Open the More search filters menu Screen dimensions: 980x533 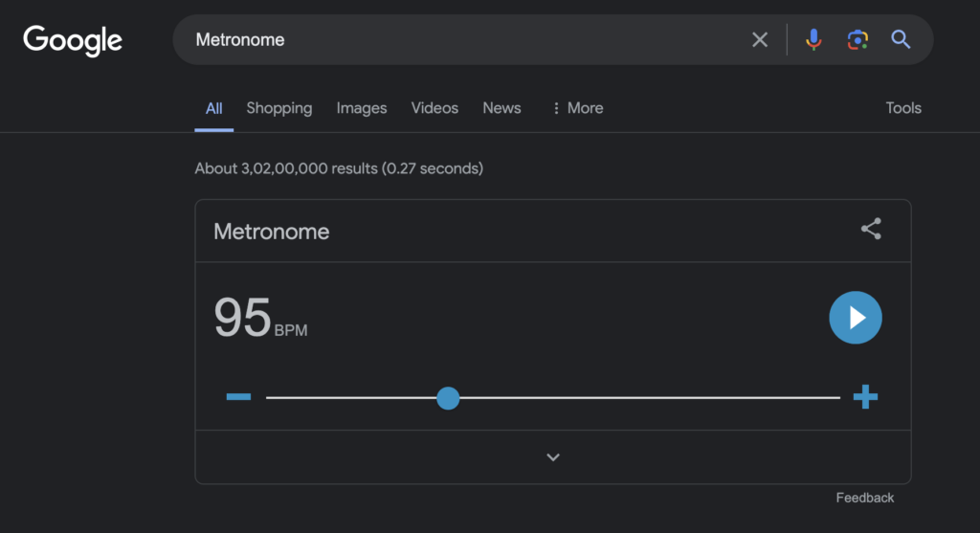click(x=577, y=108)
